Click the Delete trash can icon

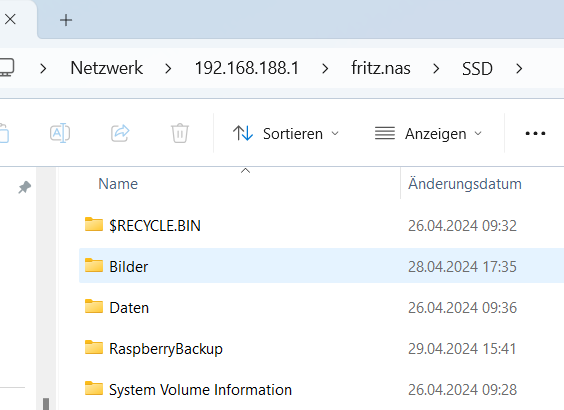[x=180, y=133]
